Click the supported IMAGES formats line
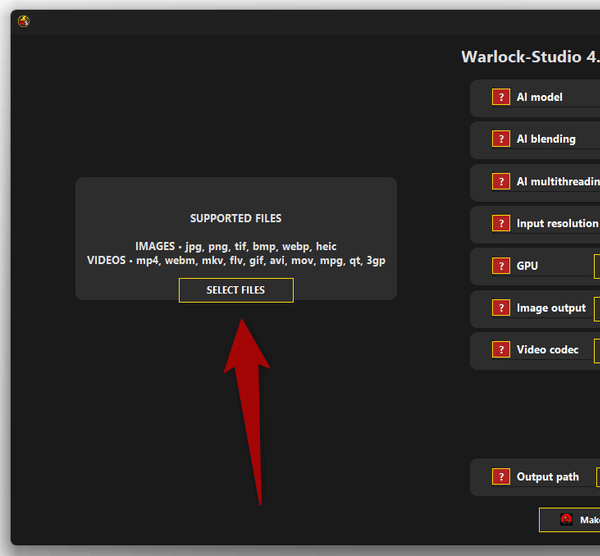Viewport: 600px width, 556px height. [236, 246]
